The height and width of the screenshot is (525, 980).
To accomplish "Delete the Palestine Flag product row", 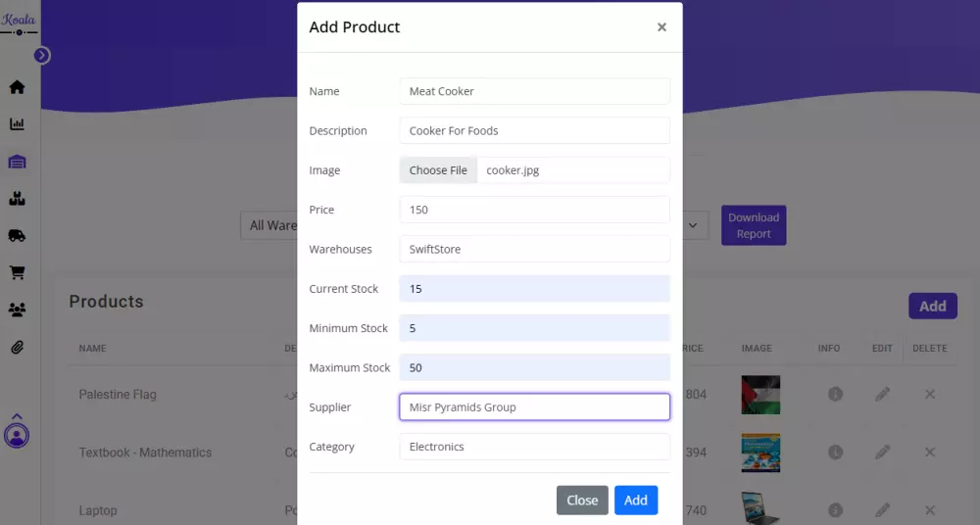I will click(x=930, y=394).
